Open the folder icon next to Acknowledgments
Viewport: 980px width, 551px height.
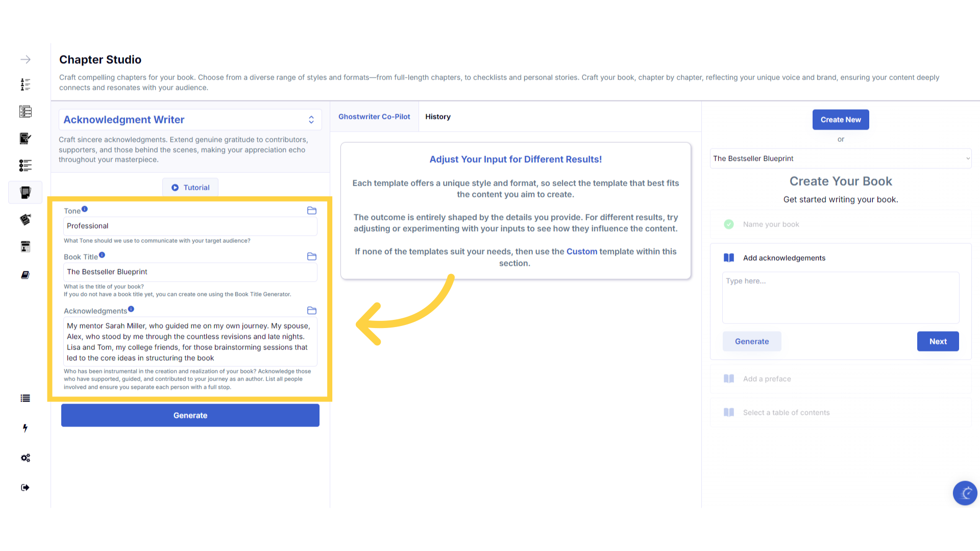pyautogui.click(x=312, y=311)
